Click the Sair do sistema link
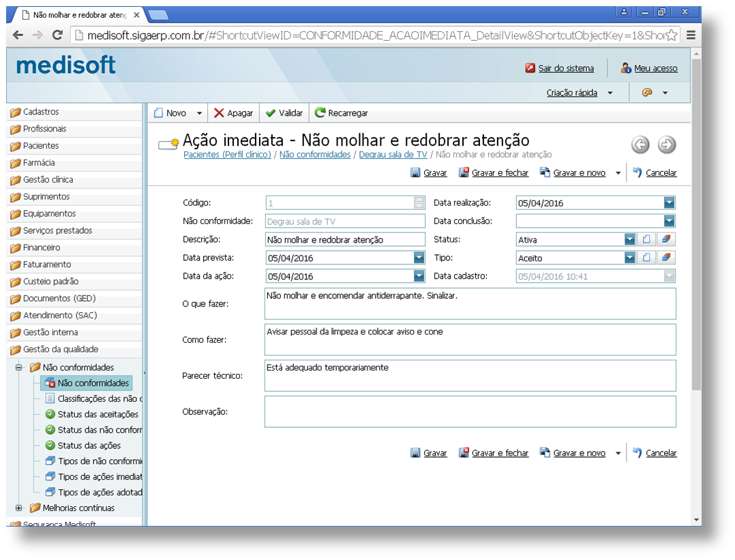 point(565,68)
